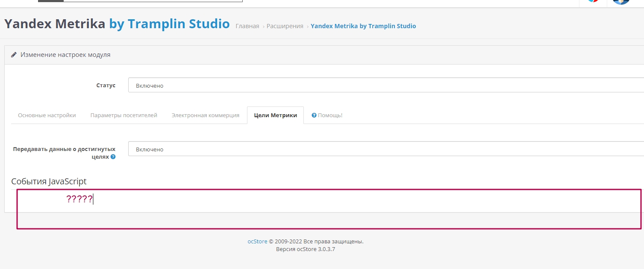Click the text field at top of page
Image resolution: width=644 pixels, height=269 pixels.
tap(153, 1)
